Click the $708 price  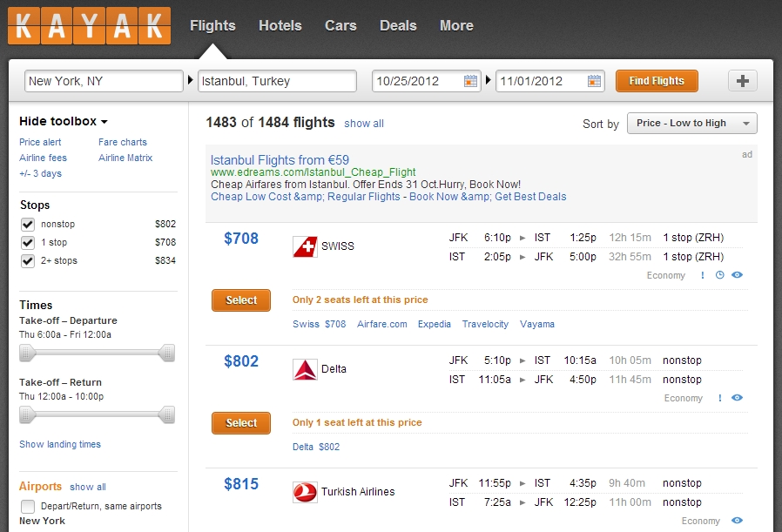click(x=241, y=239)
